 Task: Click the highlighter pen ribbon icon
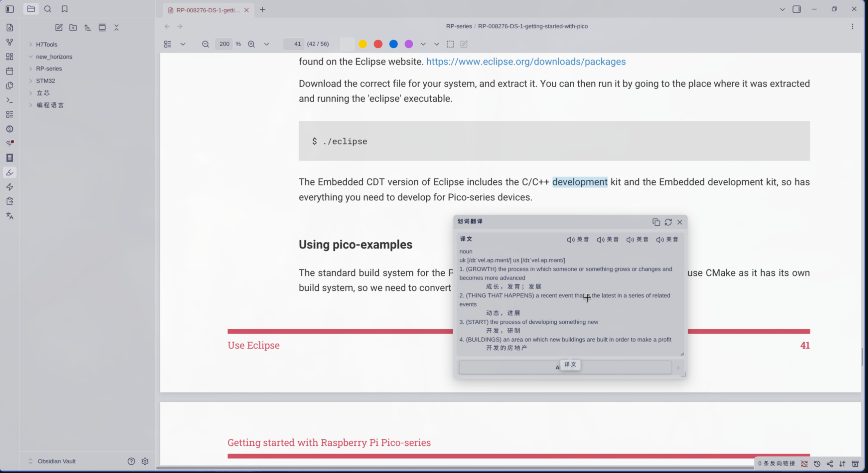click(x=10, y=172)
